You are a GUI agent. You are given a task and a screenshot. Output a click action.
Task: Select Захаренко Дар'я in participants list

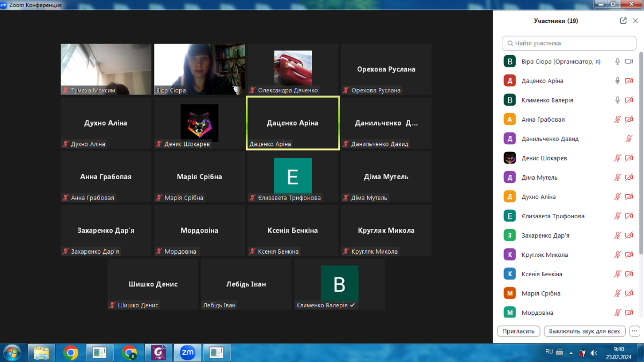pos(545,235)
